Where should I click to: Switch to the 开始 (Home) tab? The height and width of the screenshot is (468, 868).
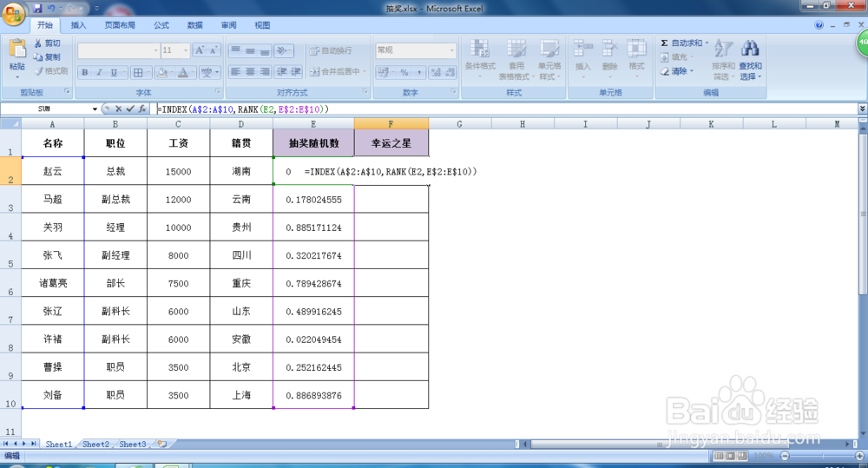pyautogui.click(x=45, y=25)
